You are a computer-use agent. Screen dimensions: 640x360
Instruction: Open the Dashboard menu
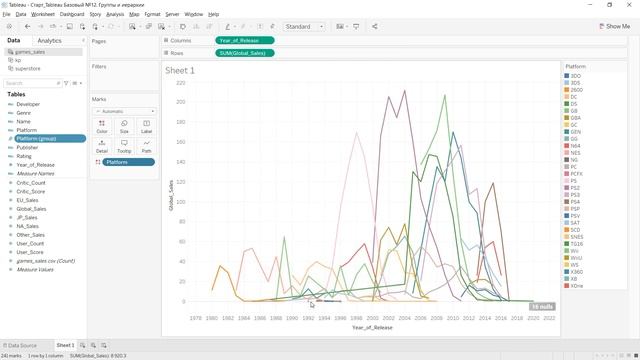[72, 14]
